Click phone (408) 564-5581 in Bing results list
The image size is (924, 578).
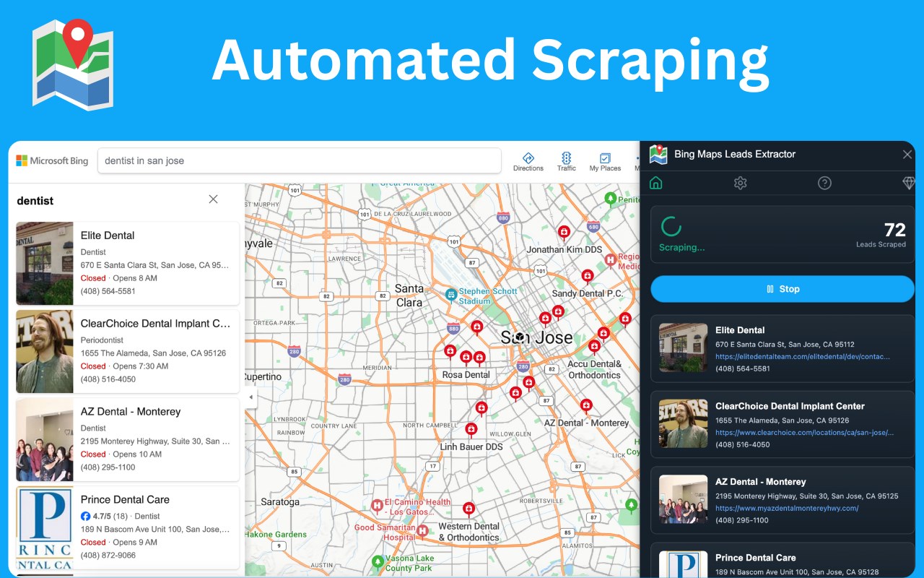(108, 291)
